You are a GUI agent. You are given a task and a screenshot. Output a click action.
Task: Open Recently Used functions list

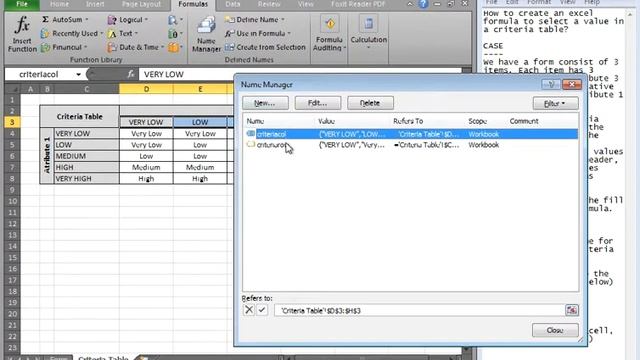click(72, 33)
